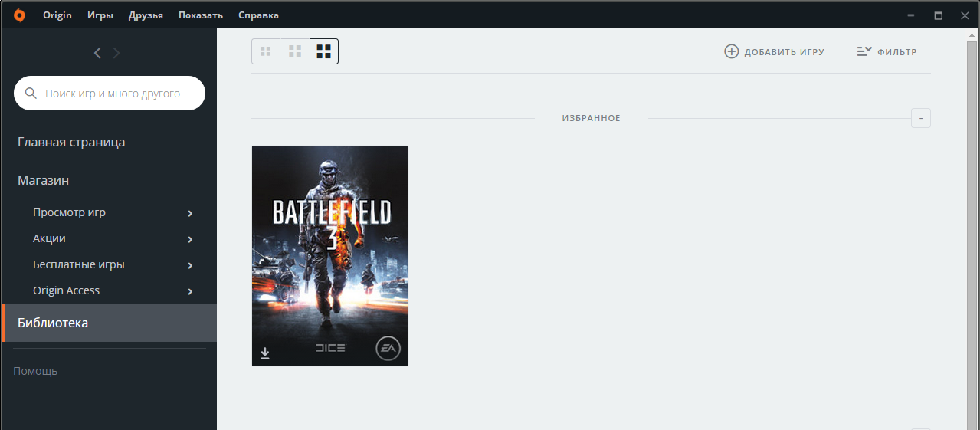Open the Origin menu
Viewport: 980px width, 430px height.
pyautogui.click(x=57, y=15)
